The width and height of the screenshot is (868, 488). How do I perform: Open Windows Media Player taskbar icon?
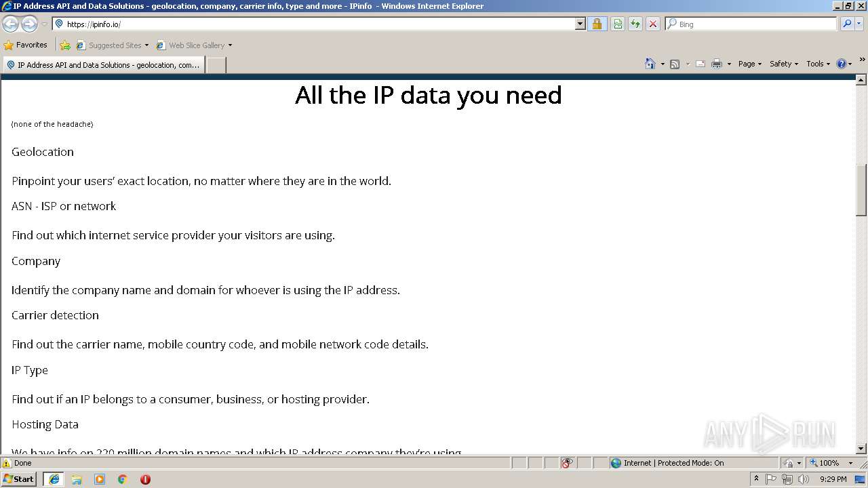click(x=100, y=479)
